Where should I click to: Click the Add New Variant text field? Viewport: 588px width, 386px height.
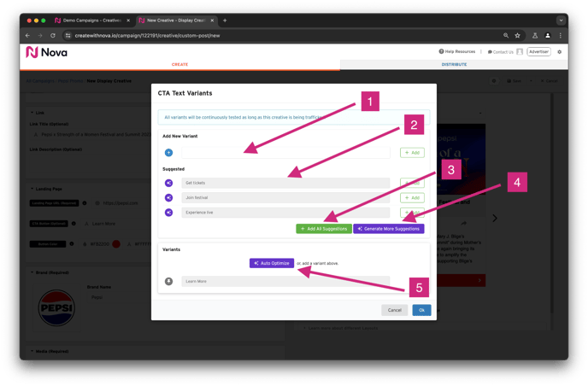[285, 153]
